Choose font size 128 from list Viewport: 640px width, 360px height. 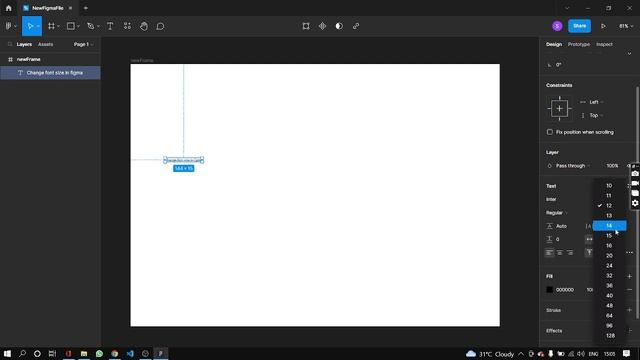coord(609,336)
